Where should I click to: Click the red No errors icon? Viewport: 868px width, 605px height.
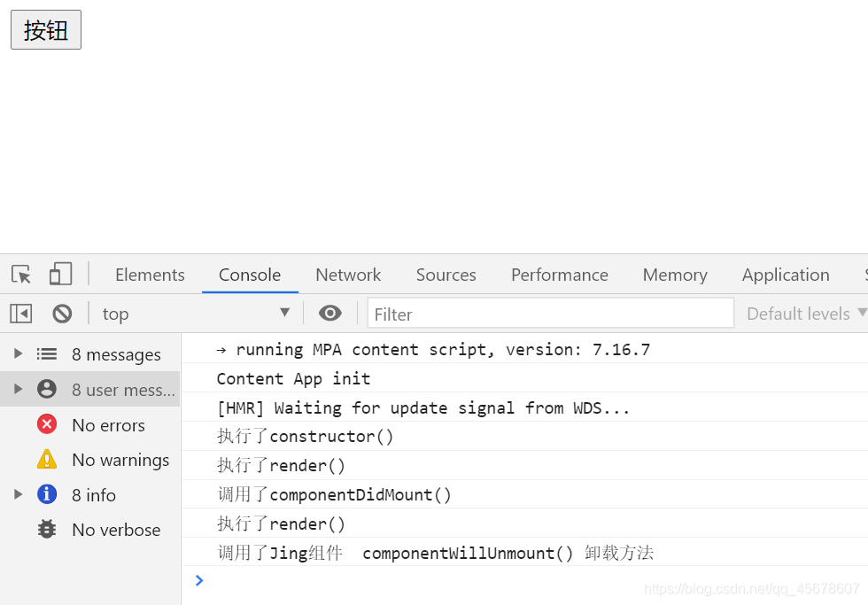coord(46,424)
